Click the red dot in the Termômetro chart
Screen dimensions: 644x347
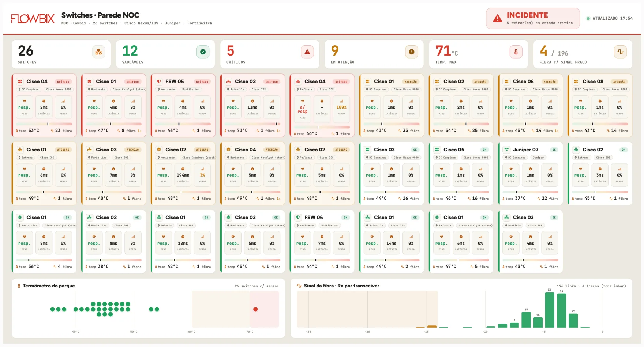coord(255,309)
